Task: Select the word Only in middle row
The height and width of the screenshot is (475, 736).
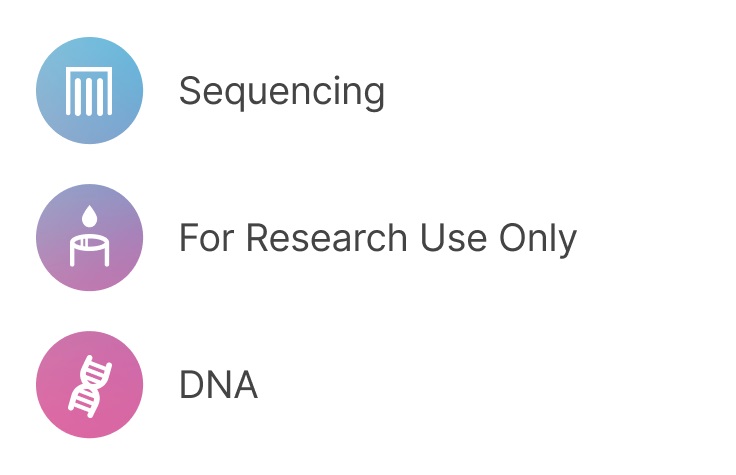Action: click(537, 239)
